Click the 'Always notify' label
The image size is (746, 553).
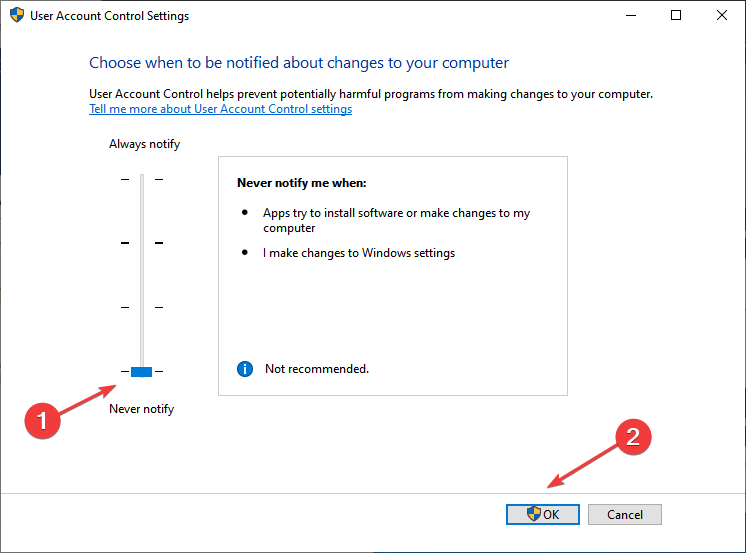coord(145,144)
